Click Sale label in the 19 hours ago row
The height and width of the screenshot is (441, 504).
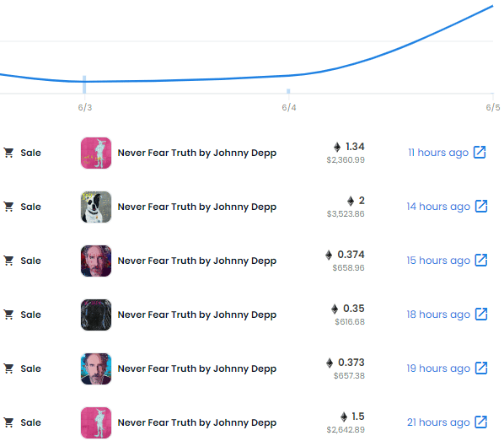click(31, 368)
